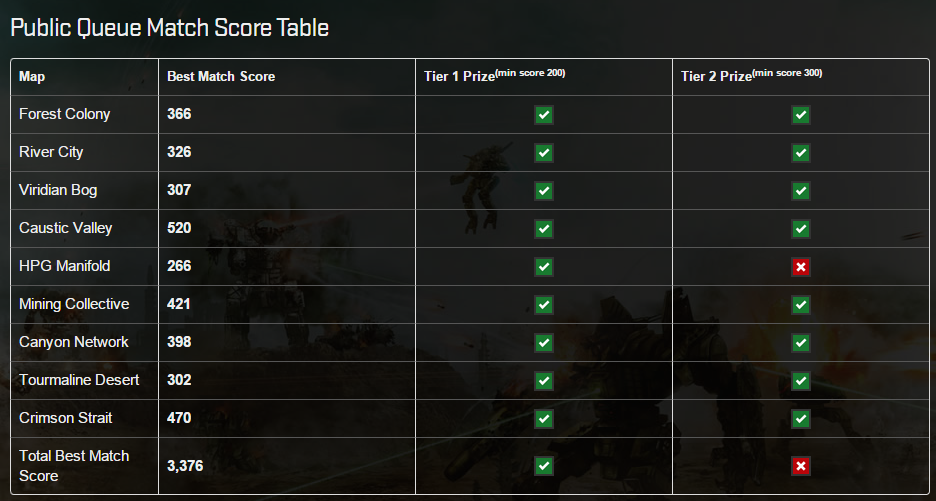Click Viridian Bog Tier 1 checkmark
Image resolution: width=936 pixels, height=501 pixels.
coord(544,191)
